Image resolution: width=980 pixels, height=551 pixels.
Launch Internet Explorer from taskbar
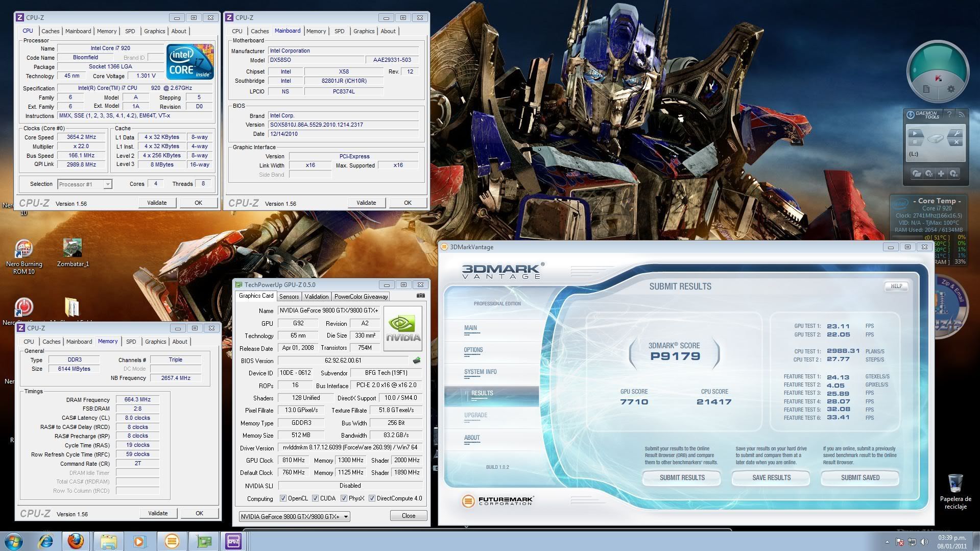point(46,541)
